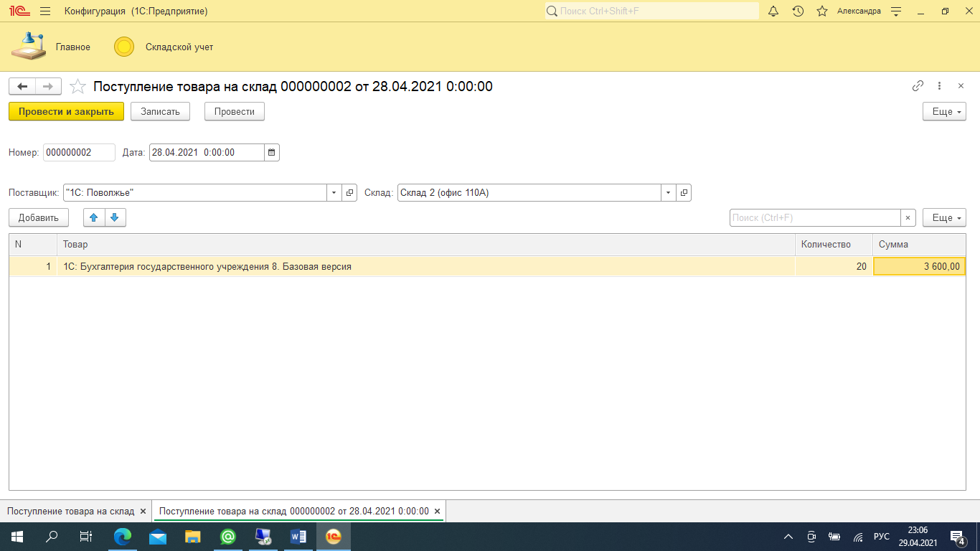
Task: Open File Explorer from taskbar
Action: (193, 537)
